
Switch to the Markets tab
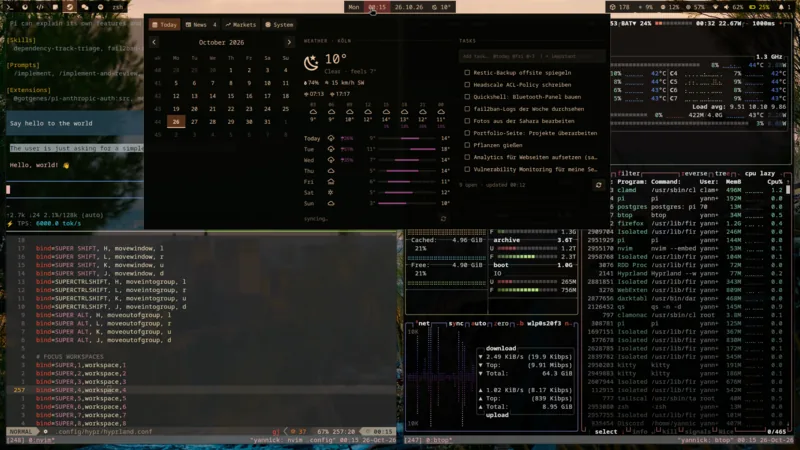[241, 24]
